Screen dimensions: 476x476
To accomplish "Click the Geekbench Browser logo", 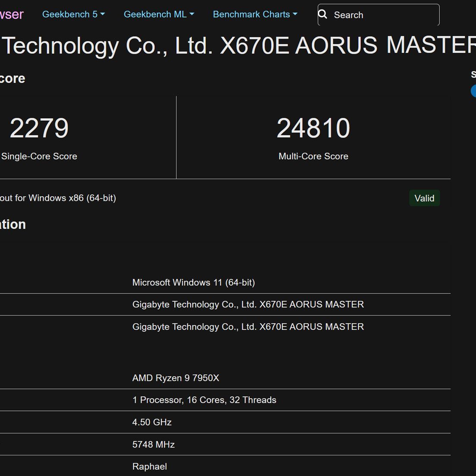I will tap(12, 14).
